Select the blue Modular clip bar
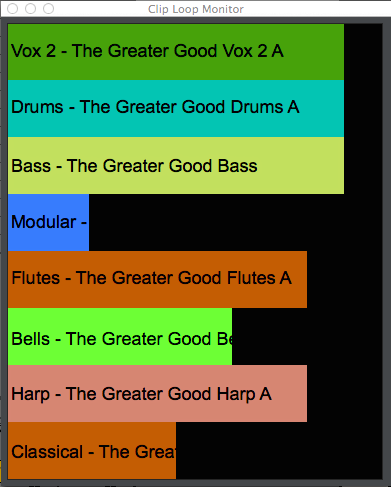Screen dimensions: 391x487 pyautogui.click(x=49, y=223)
